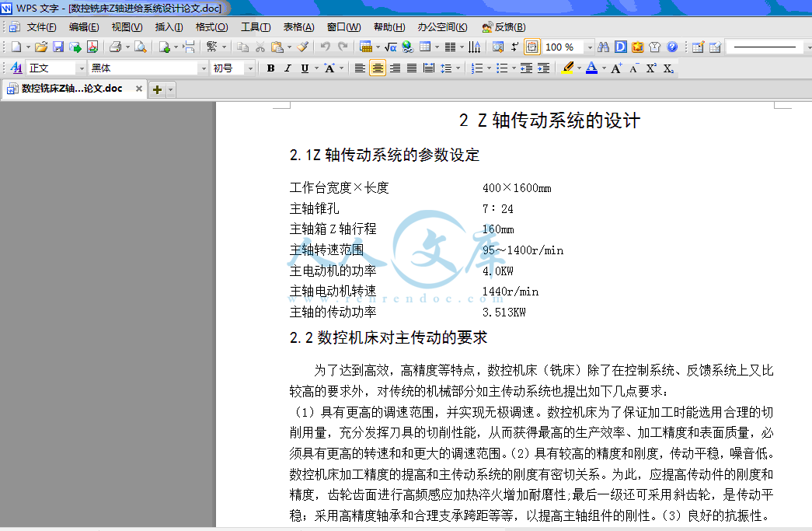The width and height of the screenshot is (812, 531).
Task: Open the 插入(I) menu
Action: [169, 27]
